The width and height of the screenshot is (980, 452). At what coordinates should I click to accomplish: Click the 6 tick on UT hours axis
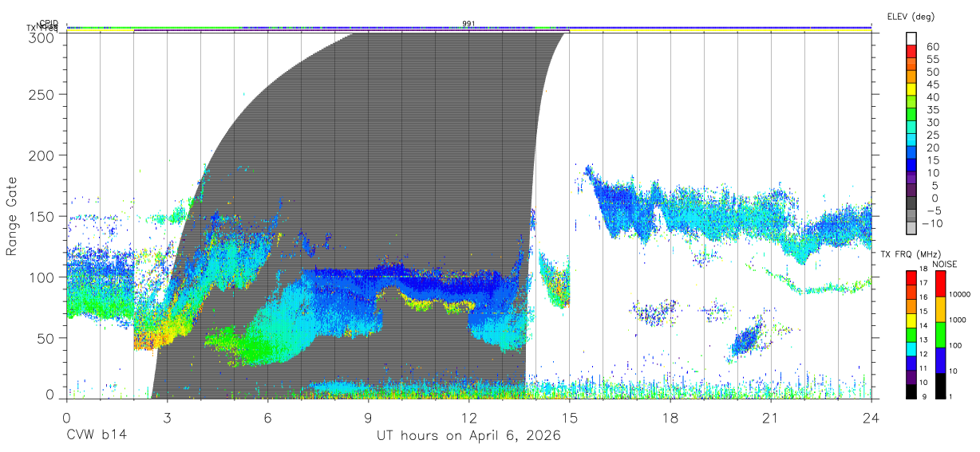267,419
